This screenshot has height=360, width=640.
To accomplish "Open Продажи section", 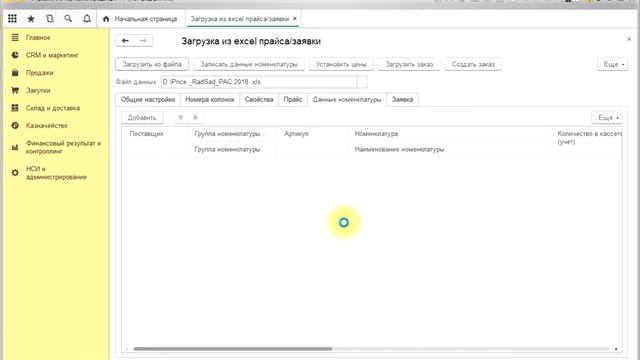I will [x=40, y=73].
